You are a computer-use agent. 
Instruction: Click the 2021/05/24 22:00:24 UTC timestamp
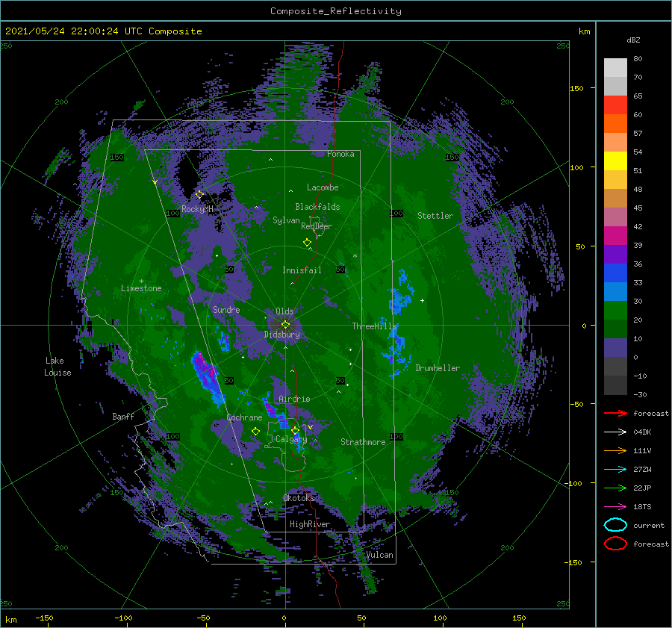click(104, 31)
